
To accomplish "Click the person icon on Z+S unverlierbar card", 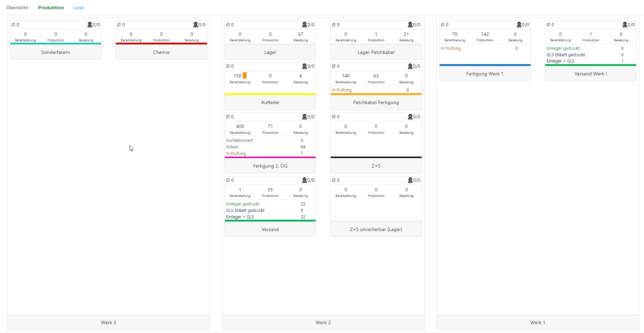I will pyautogui.click(x=410, y=180).
